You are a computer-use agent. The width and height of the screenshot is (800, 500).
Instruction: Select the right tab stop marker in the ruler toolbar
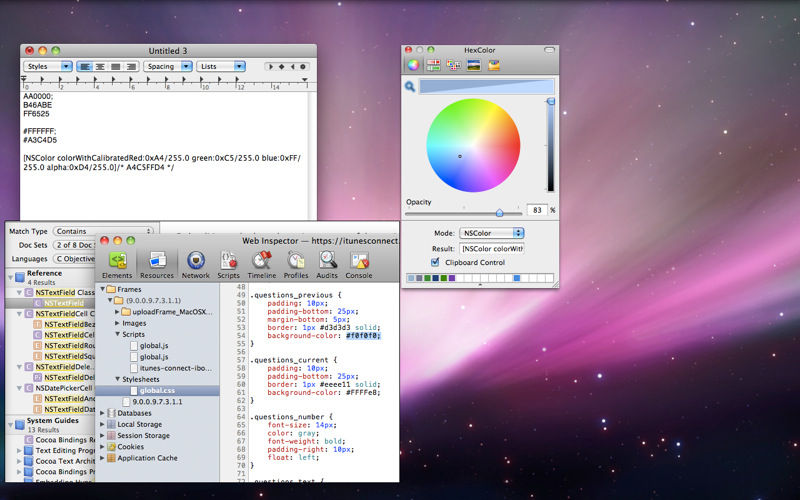[x=292, y=66]
